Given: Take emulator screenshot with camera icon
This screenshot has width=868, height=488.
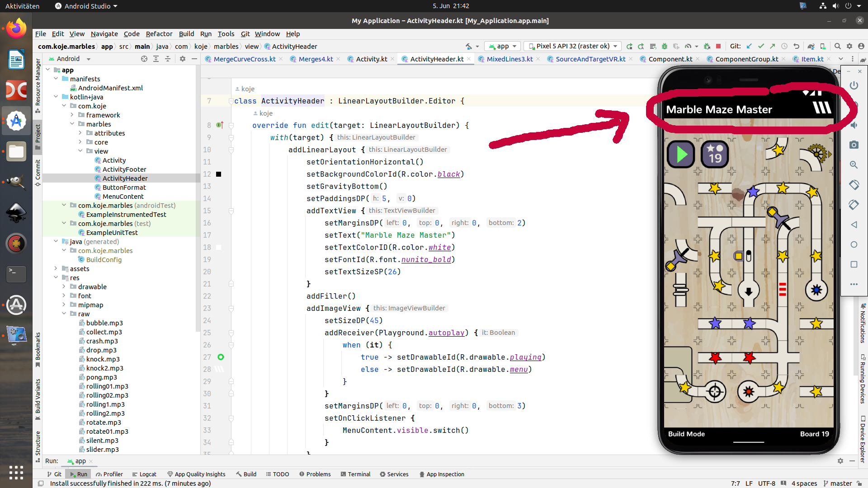Looking at the screenshot, I should pyautogui.click(x=854, y=145).
